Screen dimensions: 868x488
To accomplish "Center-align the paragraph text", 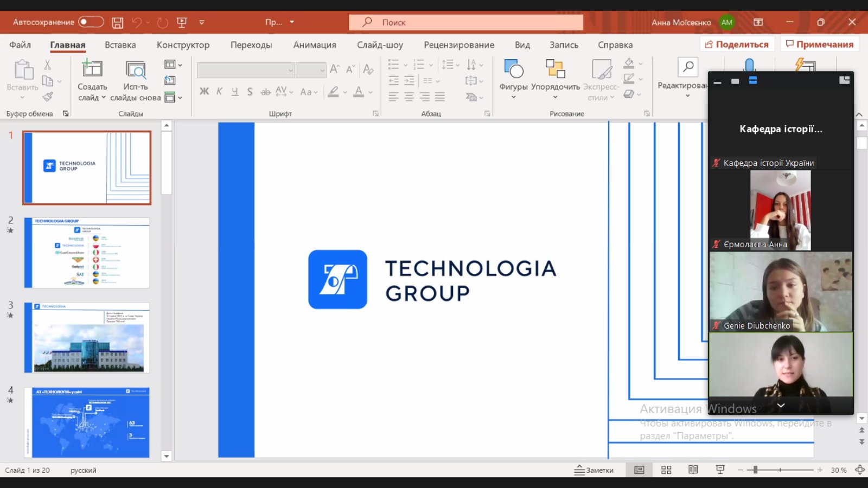I will click(x=410, y=97).
